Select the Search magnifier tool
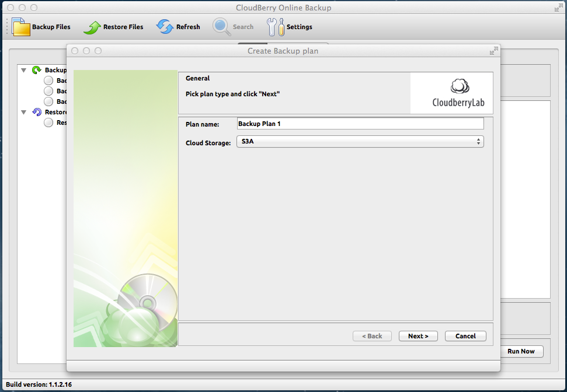567x392 pixels. 233,27
